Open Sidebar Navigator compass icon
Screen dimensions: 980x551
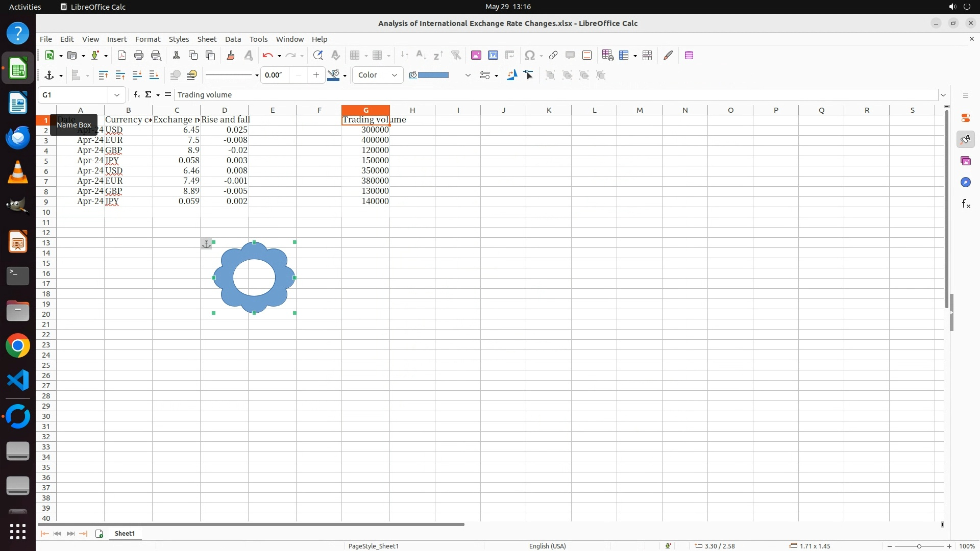click(965, 183)
